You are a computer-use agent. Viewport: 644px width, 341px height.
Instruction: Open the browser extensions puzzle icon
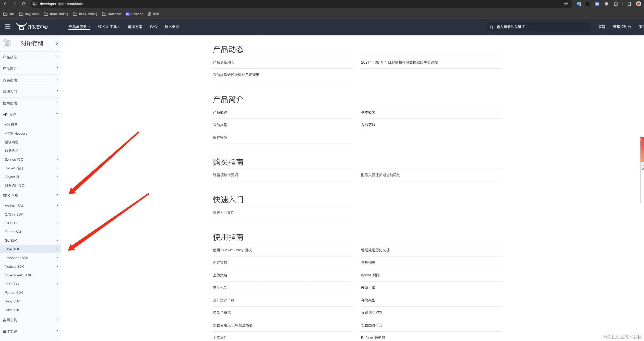point(616,4)
